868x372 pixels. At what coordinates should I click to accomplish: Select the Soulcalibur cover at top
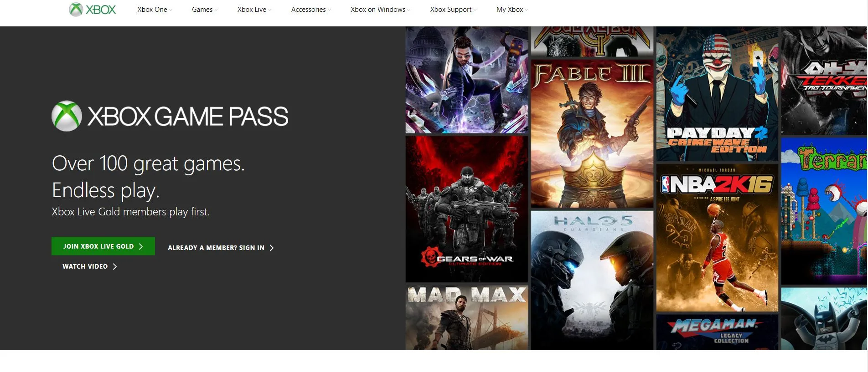(x=592, y=41)
